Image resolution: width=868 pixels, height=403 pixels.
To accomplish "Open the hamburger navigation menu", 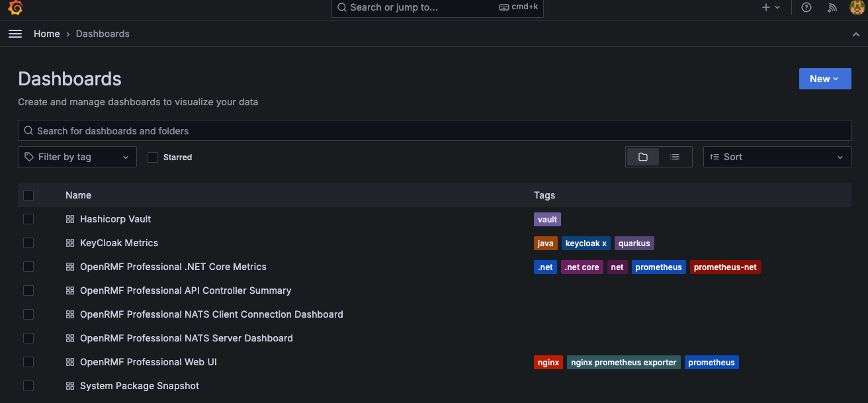I will point(15,34).
